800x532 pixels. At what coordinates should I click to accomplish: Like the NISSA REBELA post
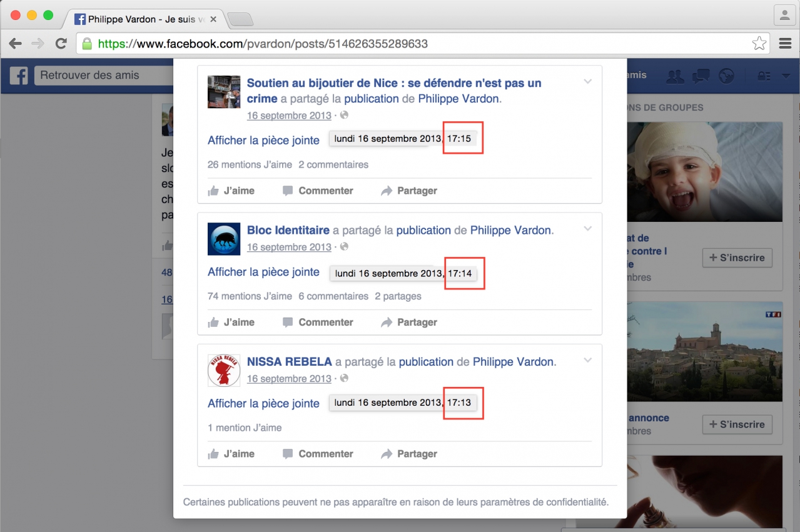[x=231, y=454]
